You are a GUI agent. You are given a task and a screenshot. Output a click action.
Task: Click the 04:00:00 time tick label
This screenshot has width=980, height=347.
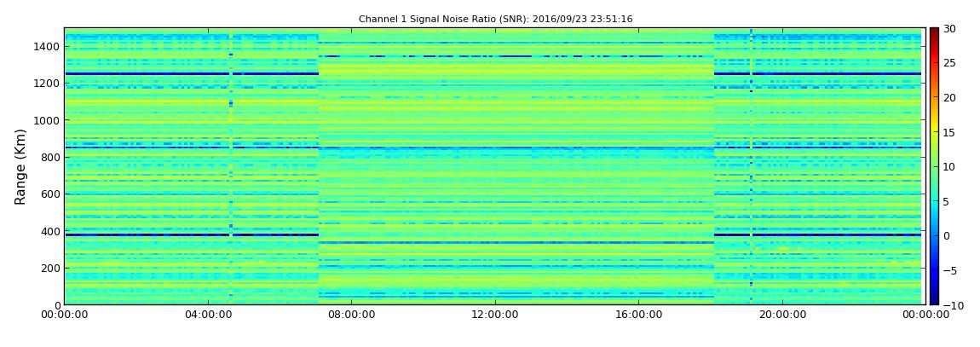pos(207,315)
